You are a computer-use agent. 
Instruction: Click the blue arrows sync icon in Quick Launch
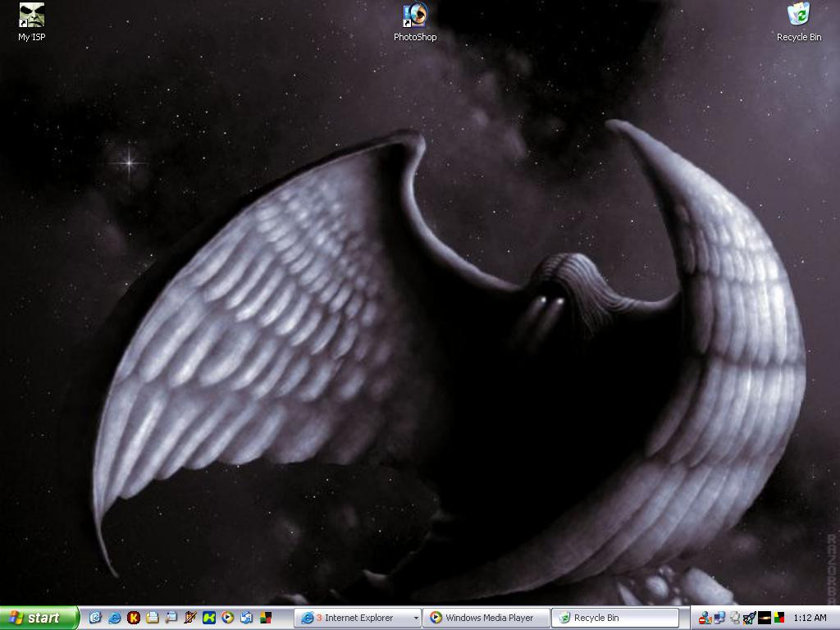point(246,618)
